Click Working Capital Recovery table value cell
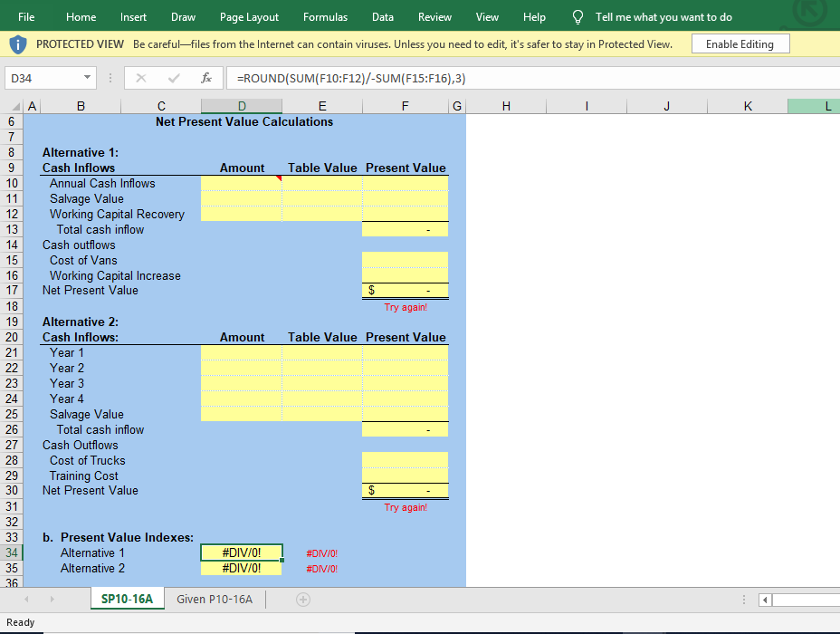This screenshot has height=634, width=840. 322,215
